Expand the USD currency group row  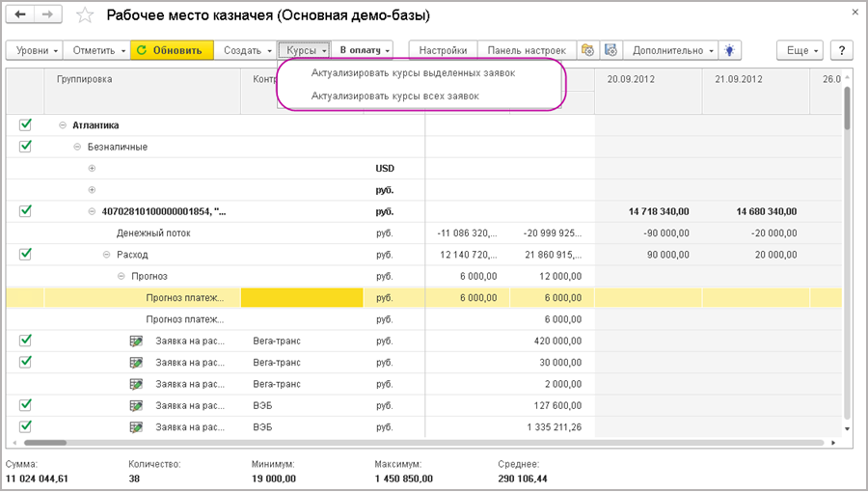click(x=93, y=168)
